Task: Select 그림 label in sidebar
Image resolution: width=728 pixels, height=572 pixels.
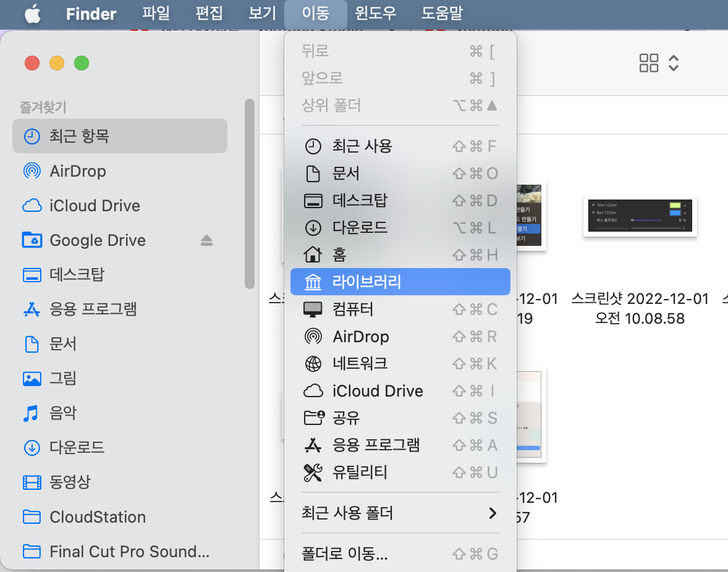Action: pyautogui.click(x=63, y=379)
